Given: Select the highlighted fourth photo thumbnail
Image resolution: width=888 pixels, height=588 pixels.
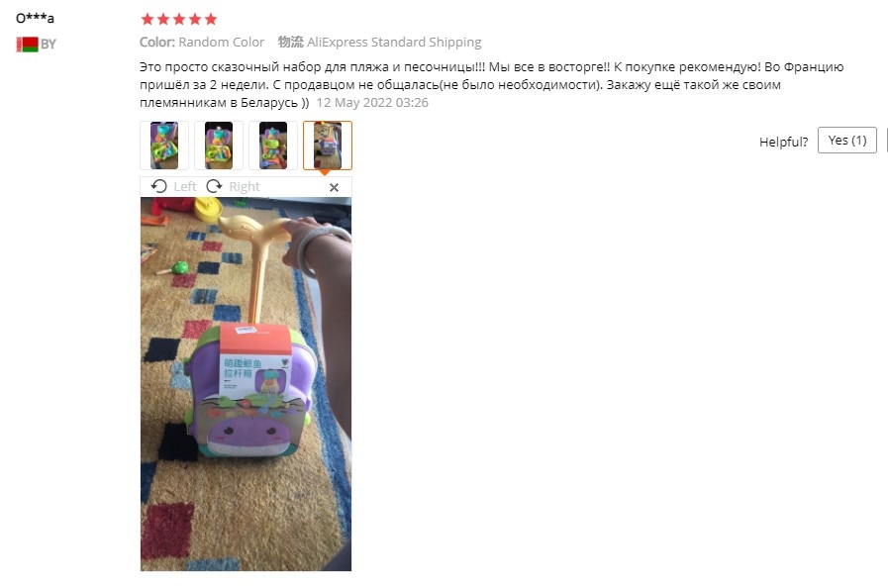Looking at the screenshot, I should 328,146.
